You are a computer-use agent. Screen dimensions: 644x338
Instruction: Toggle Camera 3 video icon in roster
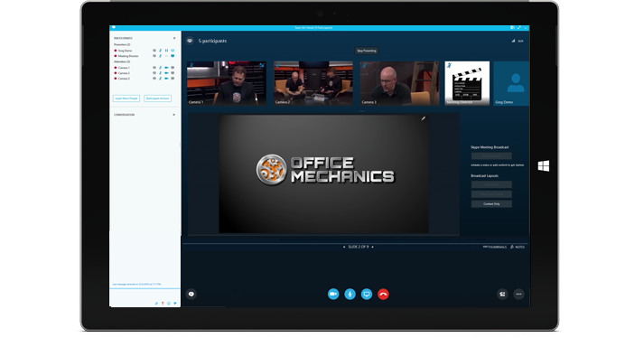tap(166, 78)
